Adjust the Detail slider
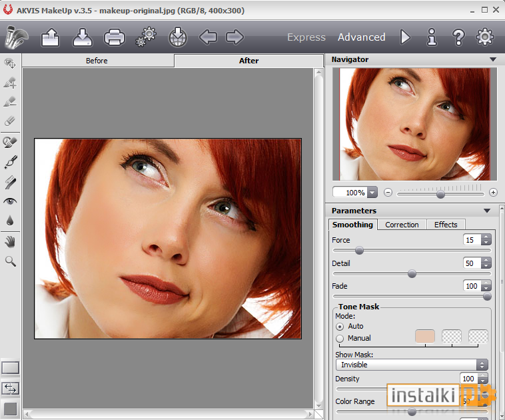The width and height of the screenshot is (505, 420). pyautogui.click(x=412, y=274)
